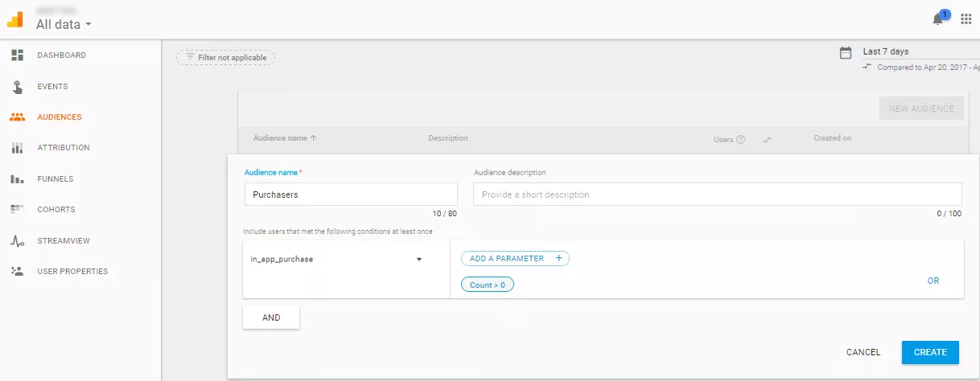980x381 pixels.
Task: Cancel the audience creation
Action: [863, 352]
